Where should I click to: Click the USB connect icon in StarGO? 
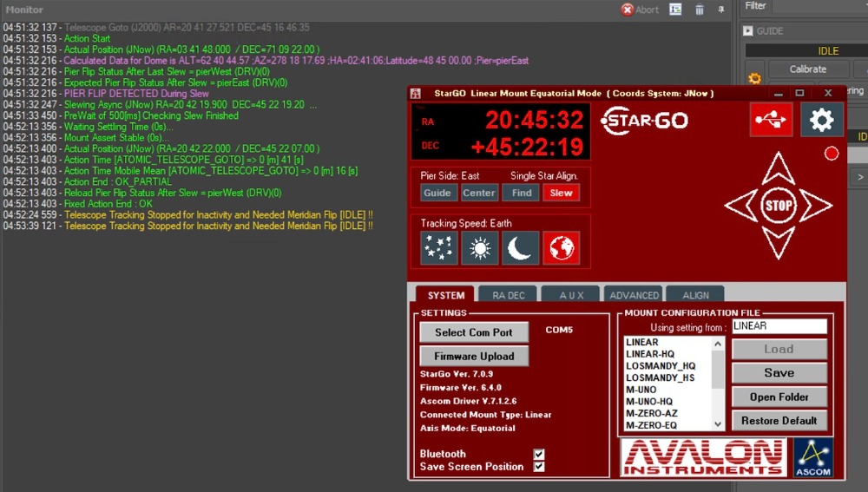pyautogui.click(x=771, y=119)
